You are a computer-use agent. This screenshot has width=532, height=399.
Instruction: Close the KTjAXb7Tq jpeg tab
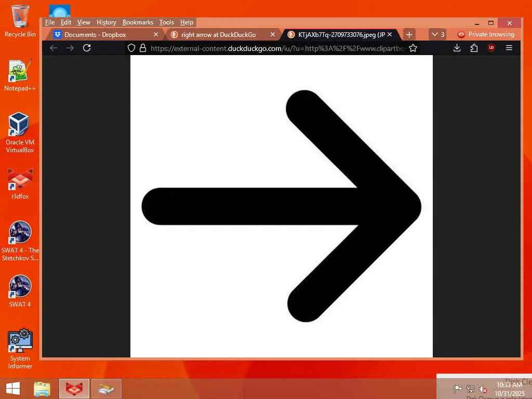pyautogui.click(x=390, y=34)
